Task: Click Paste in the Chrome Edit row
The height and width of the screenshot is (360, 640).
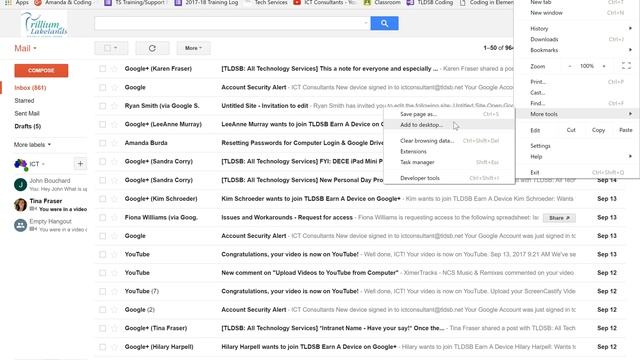Action: tap(625, 130)
